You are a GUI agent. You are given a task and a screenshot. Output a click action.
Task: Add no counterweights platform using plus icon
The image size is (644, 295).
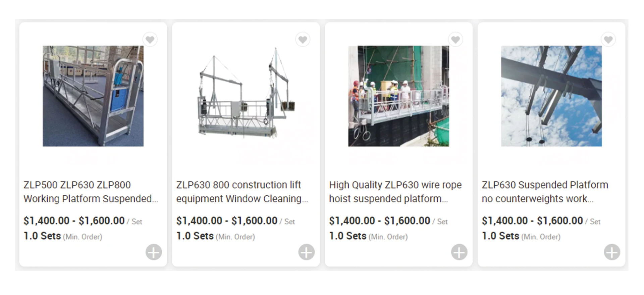coord(612,252)
